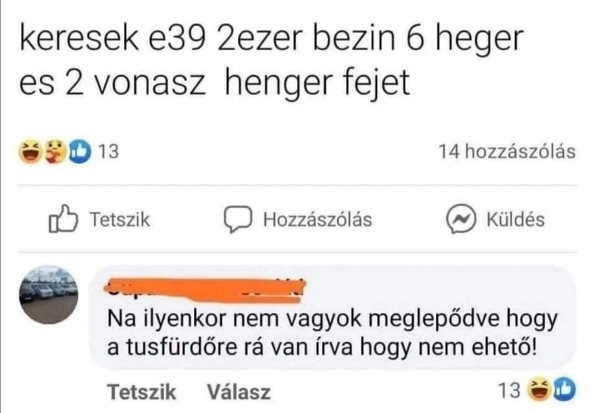594x413 pixels.
Task: Send the post via Küldés label
Action: pos(516,220)
